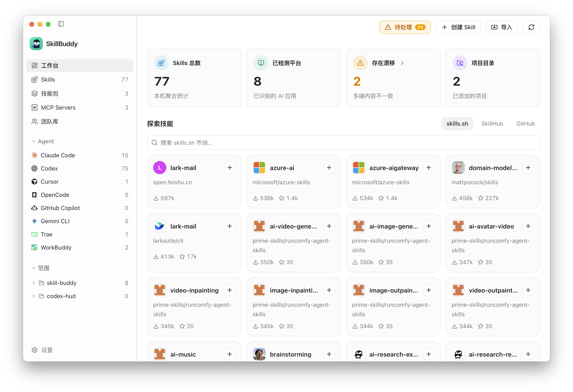Open Skills in the sidebar

(80, 79)
